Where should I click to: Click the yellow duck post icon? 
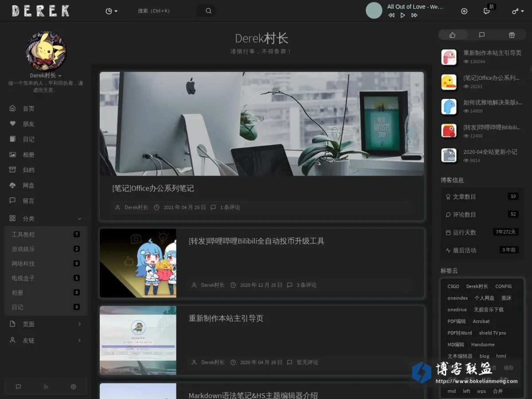pyautogui.click(x=449, y=82)
